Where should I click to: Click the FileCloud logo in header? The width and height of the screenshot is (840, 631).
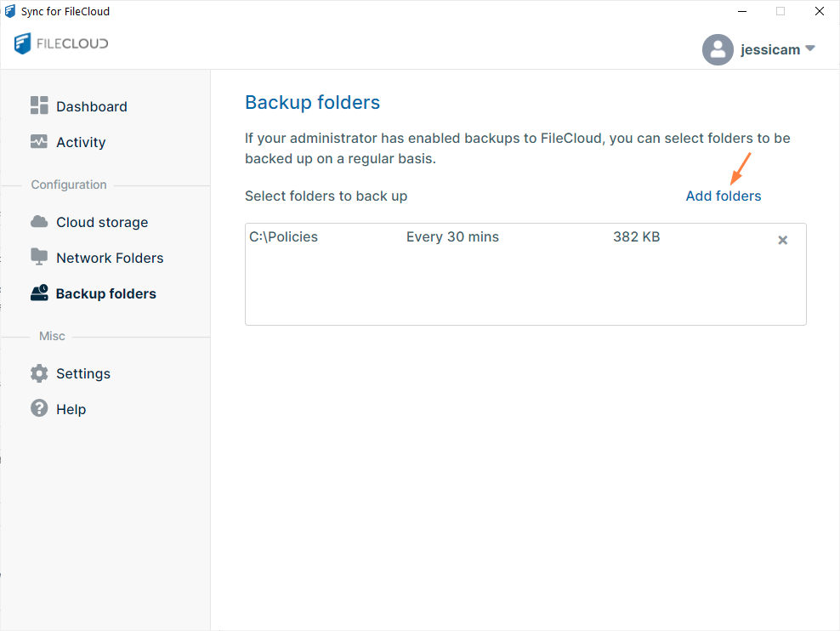coord(61,43)
